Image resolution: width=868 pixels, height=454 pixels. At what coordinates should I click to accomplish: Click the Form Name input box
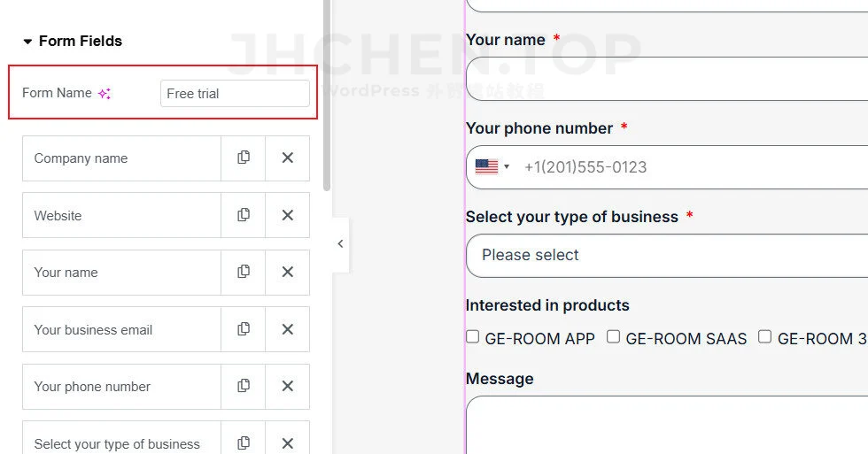pos(235,94)
